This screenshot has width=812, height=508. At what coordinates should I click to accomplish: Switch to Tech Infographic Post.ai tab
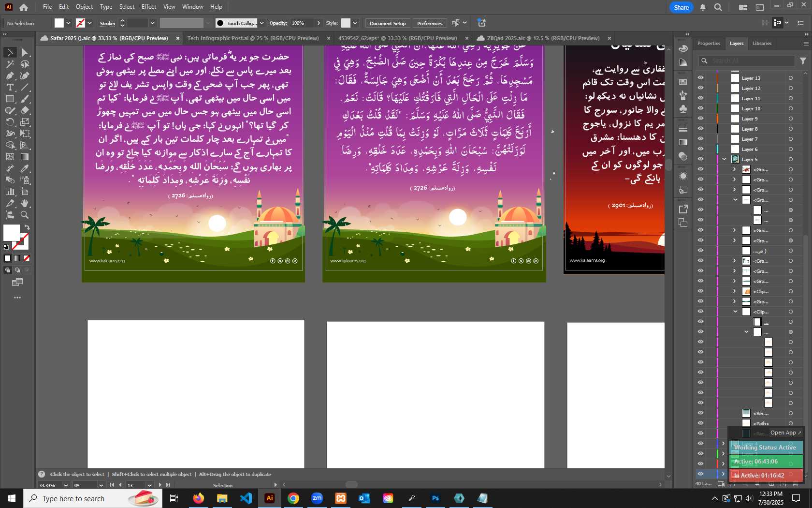[x=253, y=38]
